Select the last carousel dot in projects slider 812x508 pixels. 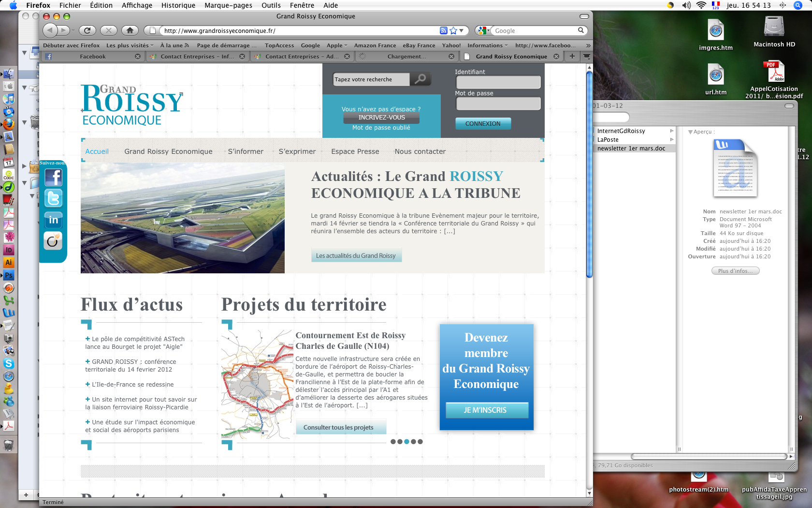tap(420, 442)
